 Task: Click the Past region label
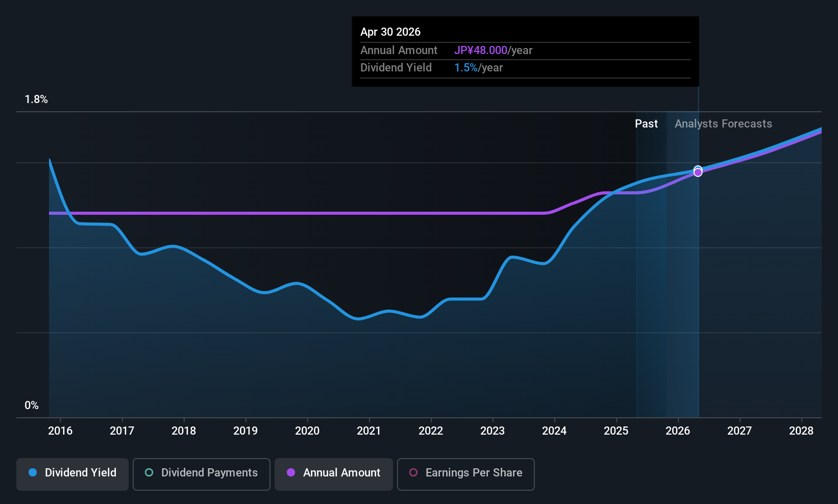point(646,124)
